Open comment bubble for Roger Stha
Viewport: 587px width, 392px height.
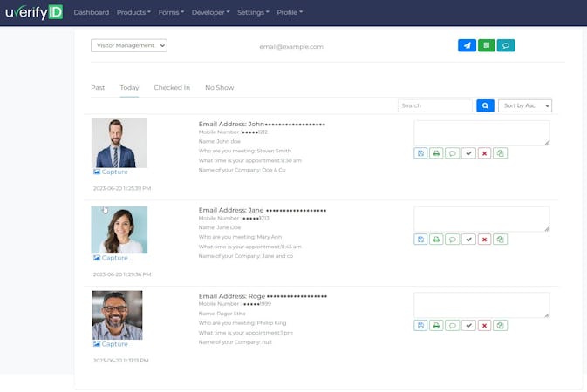click(452, 326)
